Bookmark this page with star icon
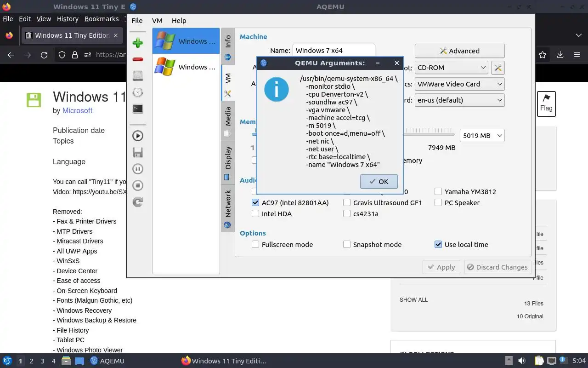Viewport: 588px width, 368px height. (543, 55)
